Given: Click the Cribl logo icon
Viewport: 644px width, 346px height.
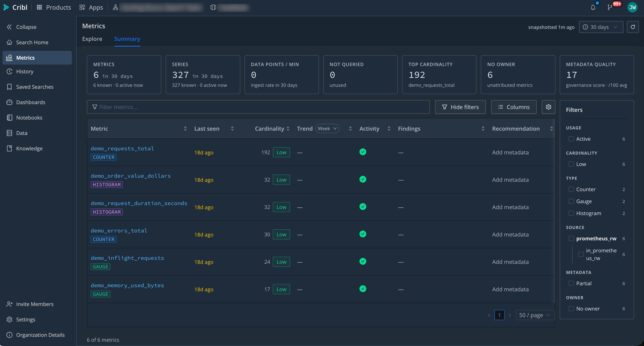Looking at the screenshot, I should 6,7.
